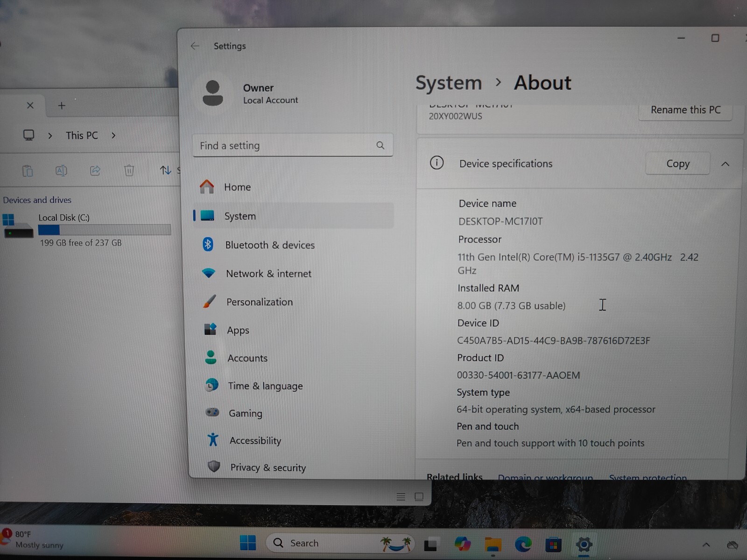Viewport: 747px width, 560px height.
Task: Switch Explorer to large icons view
Action: [x=419, y=497]
